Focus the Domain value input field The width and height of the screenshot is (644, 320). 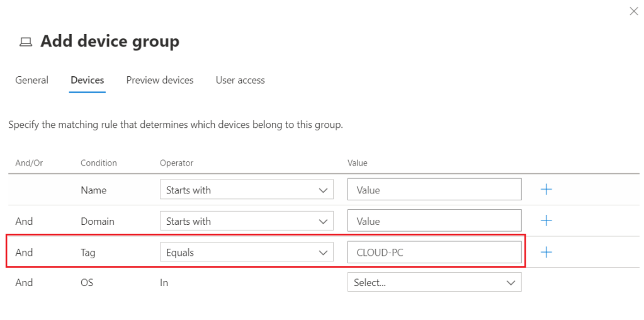(x=434, y=221)
